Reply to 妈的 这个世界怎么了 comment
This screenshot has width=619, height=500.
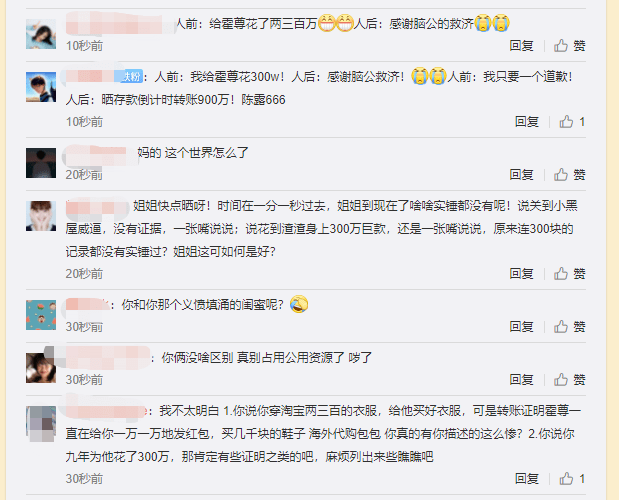[x=521, y=174]
